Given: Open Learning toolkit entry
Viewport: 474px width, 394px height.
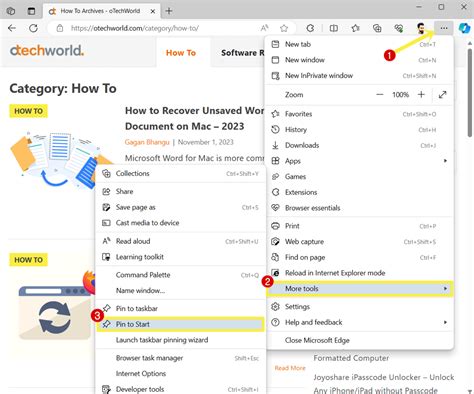Looking at the screenshot, I should tap(180, 257).
